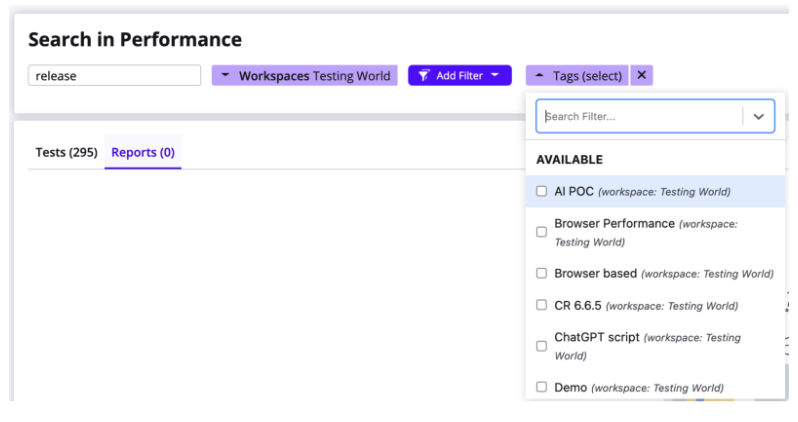Screen dimensions: 798x422
Task: Tick the CR 6.6.5 tag checkbox
Action: click(x=542, y=305)
